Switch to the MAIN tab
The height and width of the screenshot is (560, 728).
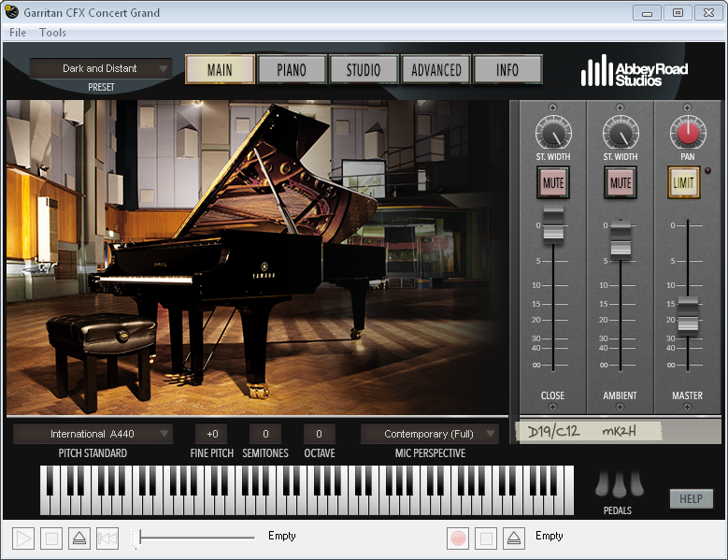tap(220, 70)
